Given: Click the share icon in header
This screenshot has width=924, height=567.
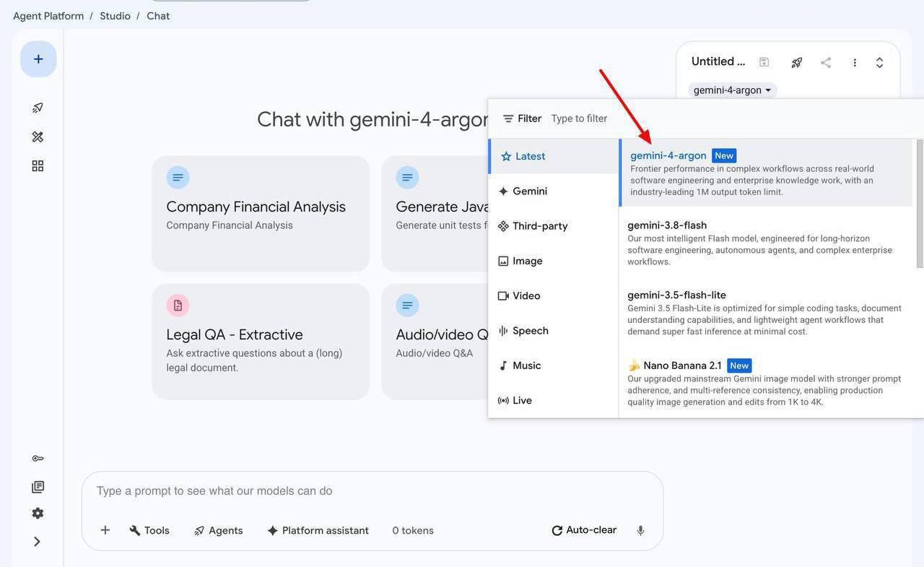Looking at the screenshot, I should (826, 63).
